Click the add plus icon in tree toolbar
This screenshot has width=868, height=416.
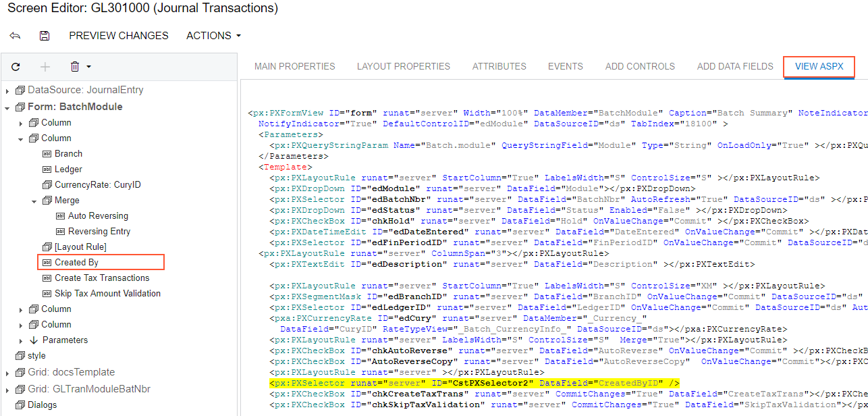[45, 67]
